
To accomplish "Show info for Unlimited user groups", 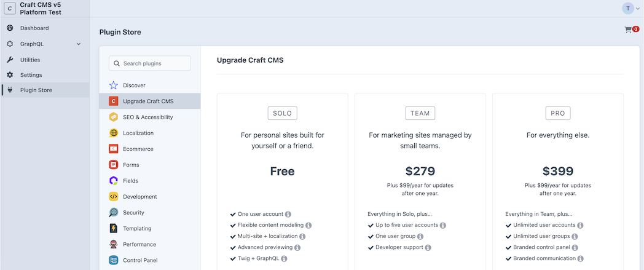I will [x=575, y=236].
